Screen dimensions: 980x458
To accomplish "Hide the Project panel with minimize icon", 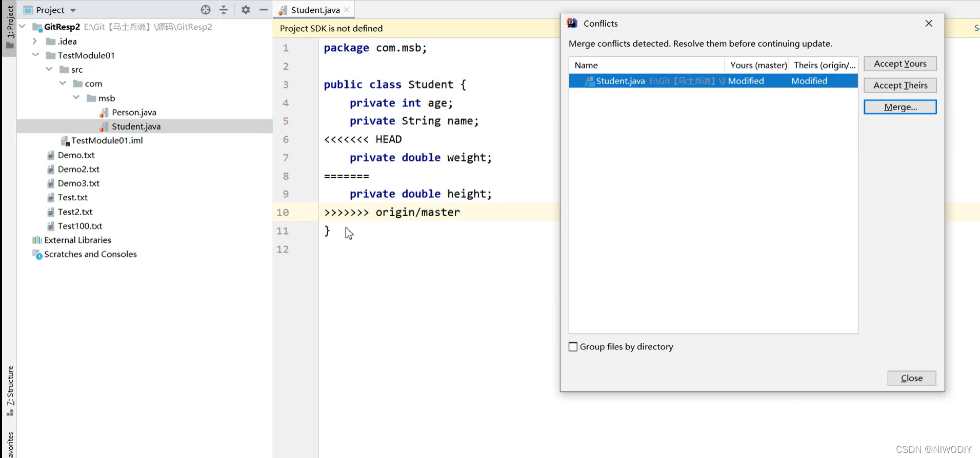I will (264, 10).
